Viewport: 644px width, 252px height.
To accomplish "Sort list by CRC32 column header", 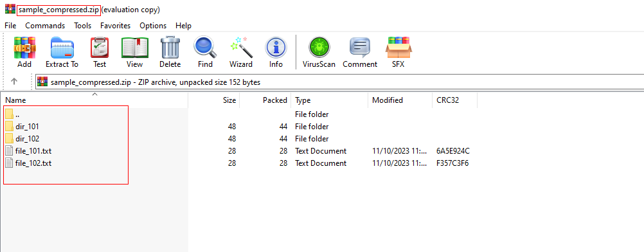I will pos(454,100).
